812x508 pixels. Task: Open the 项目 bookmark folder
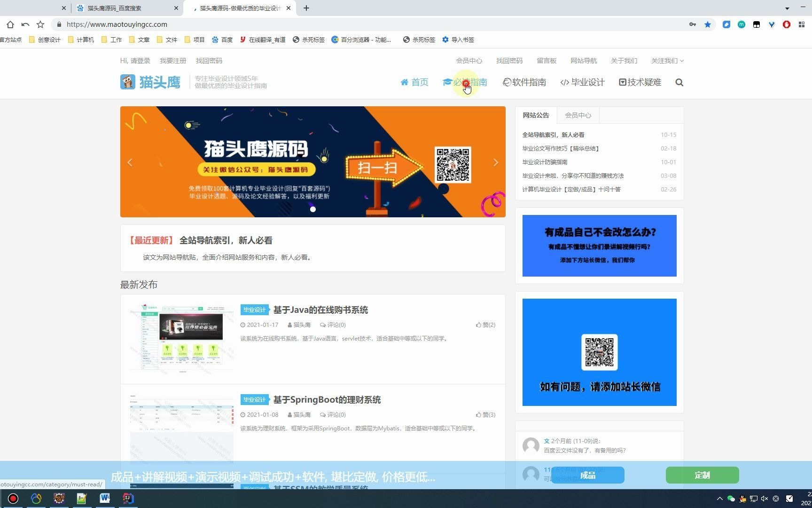click(195, 40)
